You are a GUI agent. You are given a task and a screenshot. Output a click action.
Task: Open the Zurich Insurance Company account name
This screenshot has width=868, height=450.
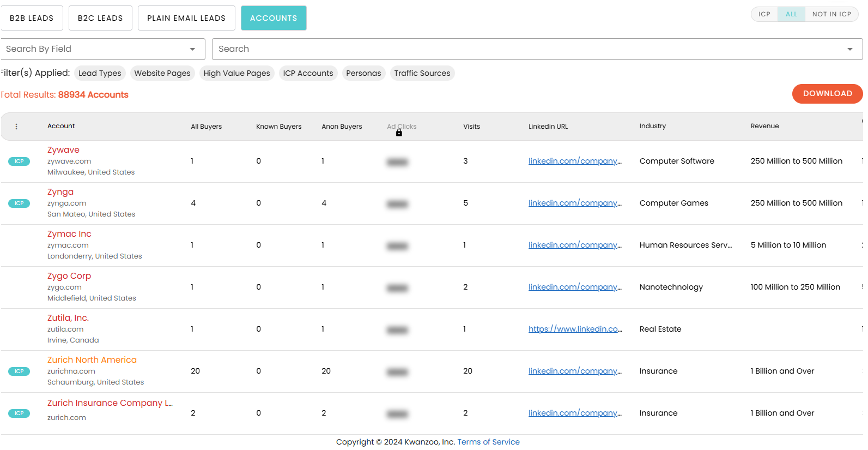tap(110, 403)
